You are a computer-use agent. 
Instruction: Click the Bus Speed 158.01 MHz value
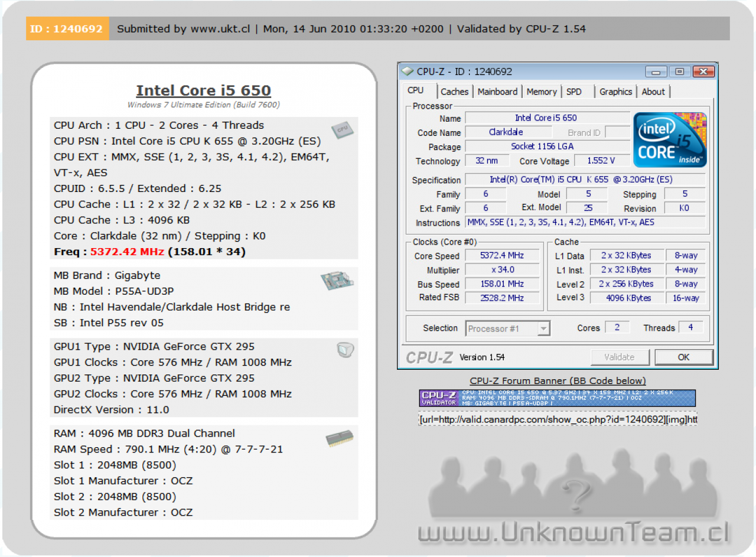click(502, 284)
